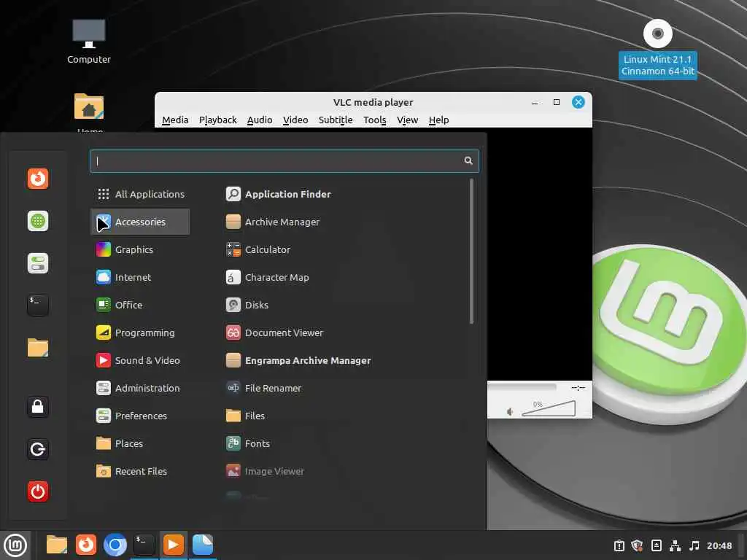747x560 pixels.
Task: Open Chromium browser from the taskbar
Action: tap(115, 545)
